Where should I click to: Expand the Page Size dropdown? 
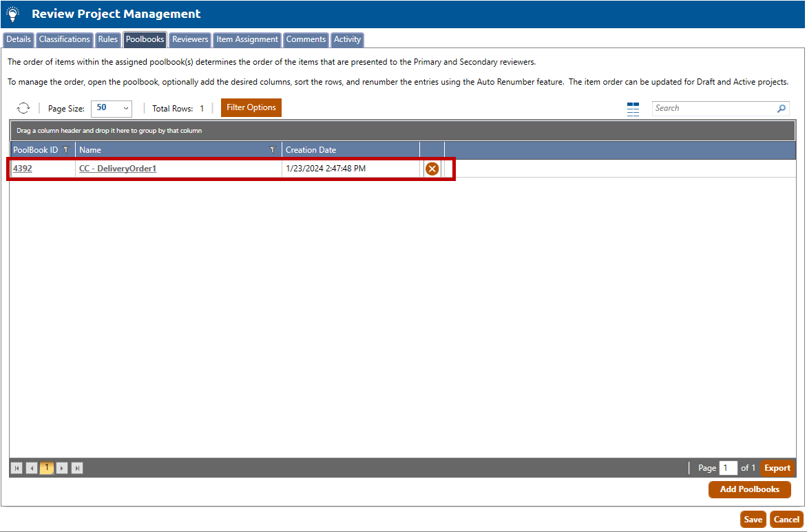(111, 108)
